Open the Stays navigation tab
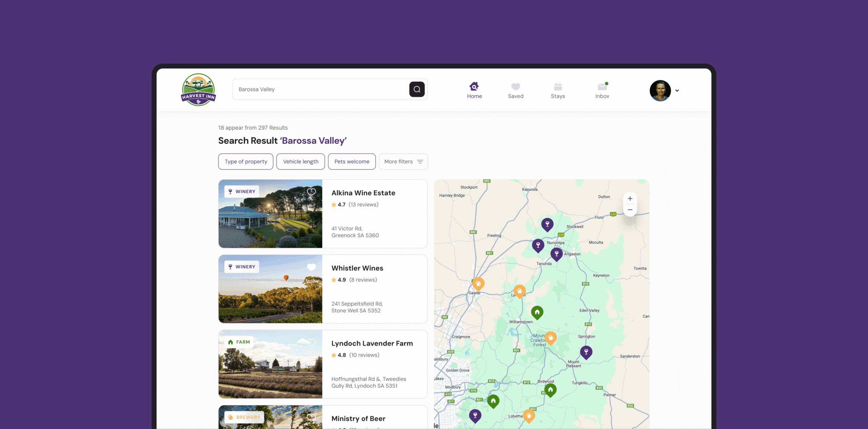This screenshot has height=429, width=868. pyautogui.click(x=558, y=91)
